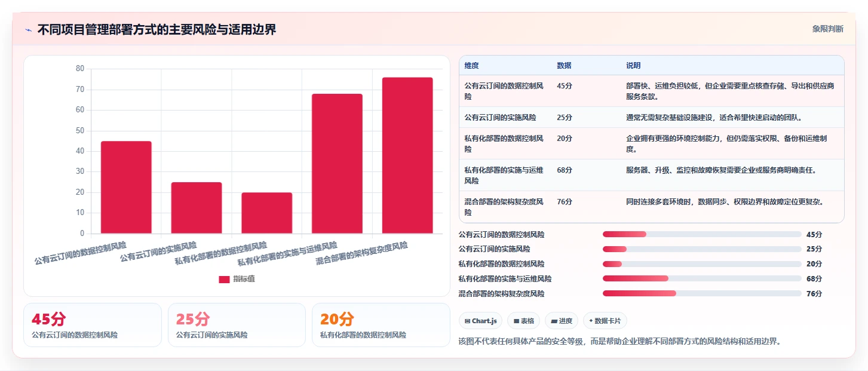Click the 25分 table cell
The height and width of the screenshot is (371, 868).
pos(565,118)
